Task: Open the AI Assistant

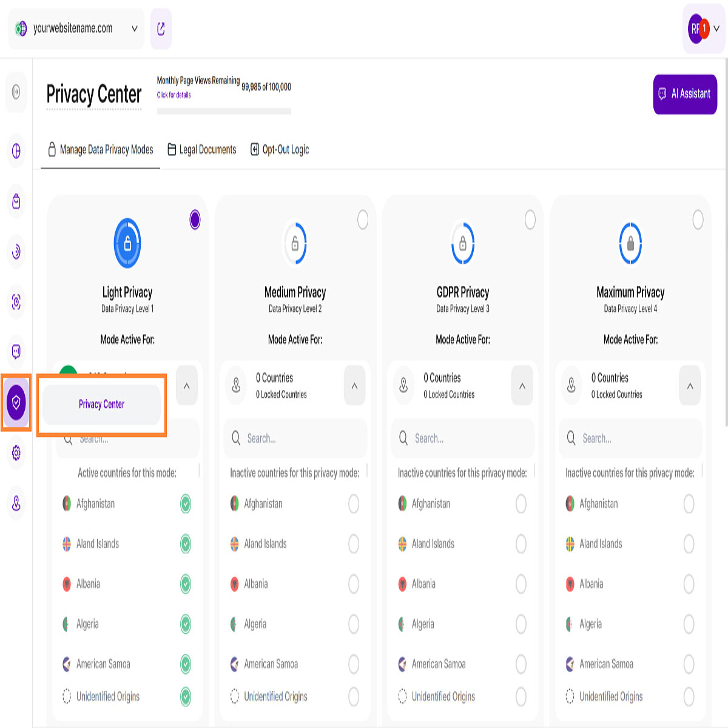Action: click(685, 94)
